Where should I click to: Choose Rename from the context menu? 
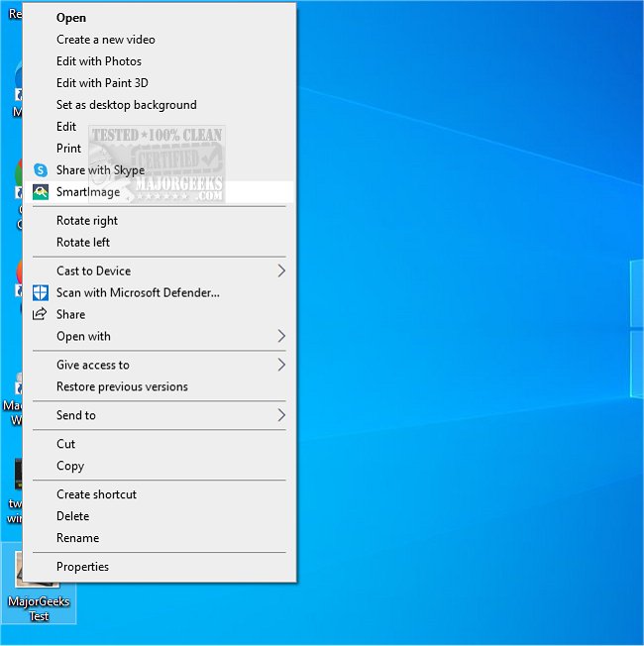pyautogui.click(x=160, y=538)
